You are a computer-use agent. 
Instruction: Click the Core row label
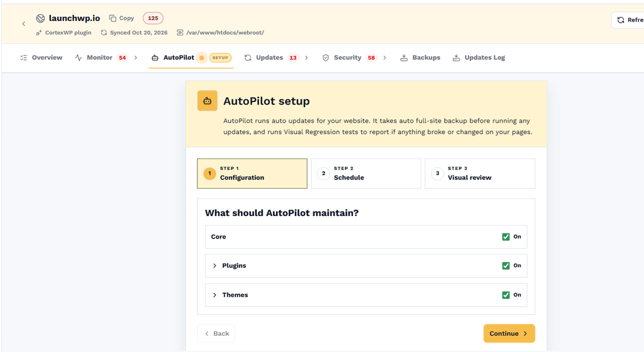click(218, 237)
